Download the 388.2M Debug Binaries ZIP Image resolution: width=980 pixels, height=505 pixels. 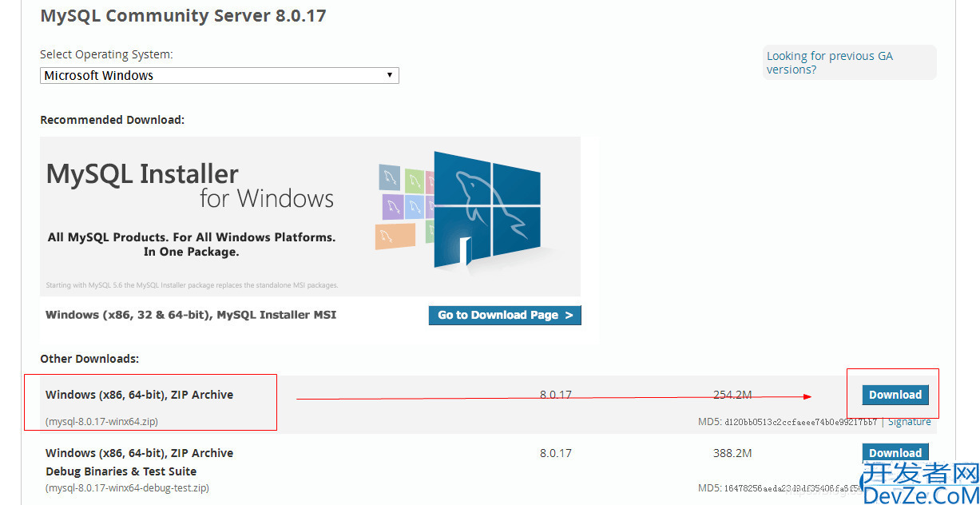[895, 452]
